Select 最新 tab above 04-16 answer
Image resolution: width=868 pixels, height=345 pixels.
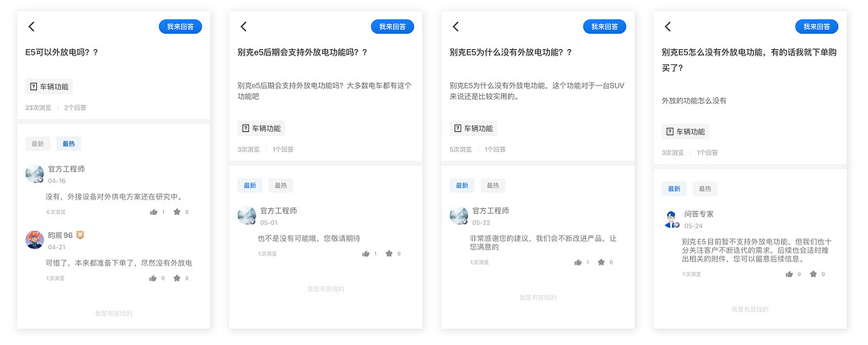[x=38, y=144]
